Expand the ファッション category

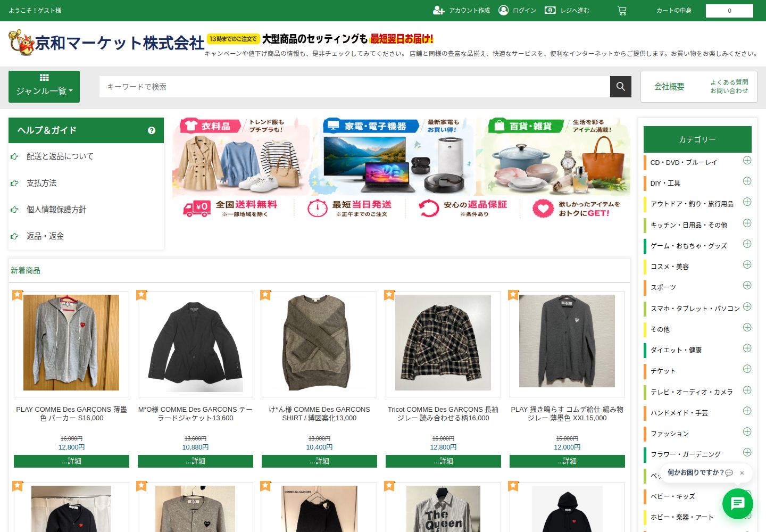tap(747, 431)
